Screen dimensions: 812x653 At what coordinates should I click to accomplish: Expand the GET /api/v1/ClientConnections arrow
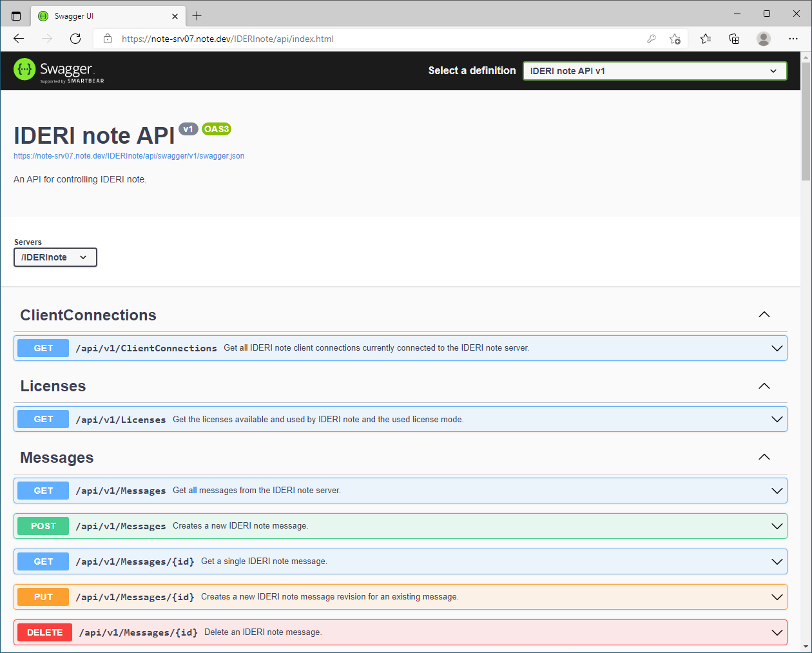tap(777, 348)
